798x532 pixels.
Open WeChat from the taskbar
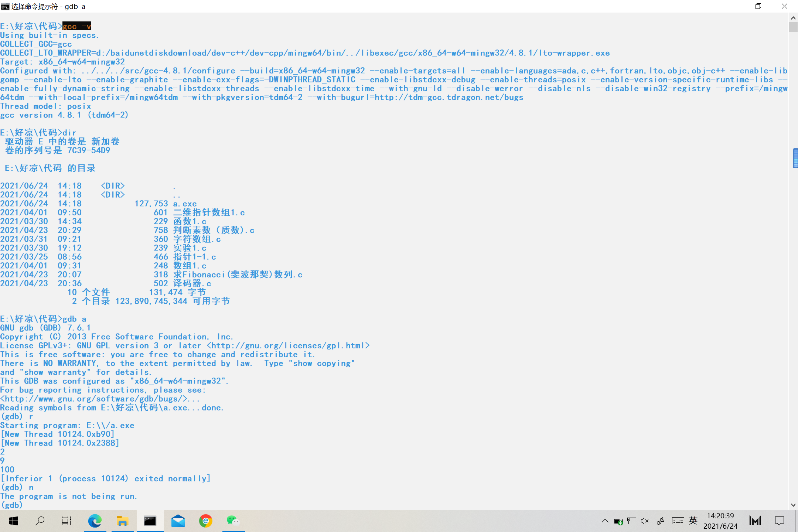[x=233, y=521]
